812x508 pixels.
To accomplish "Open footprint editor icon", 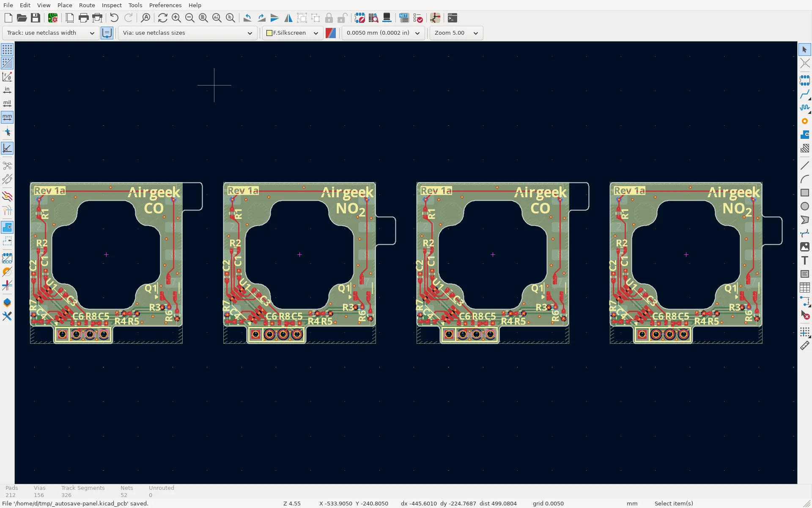I will pyautogui.click(x=359, y=18).
